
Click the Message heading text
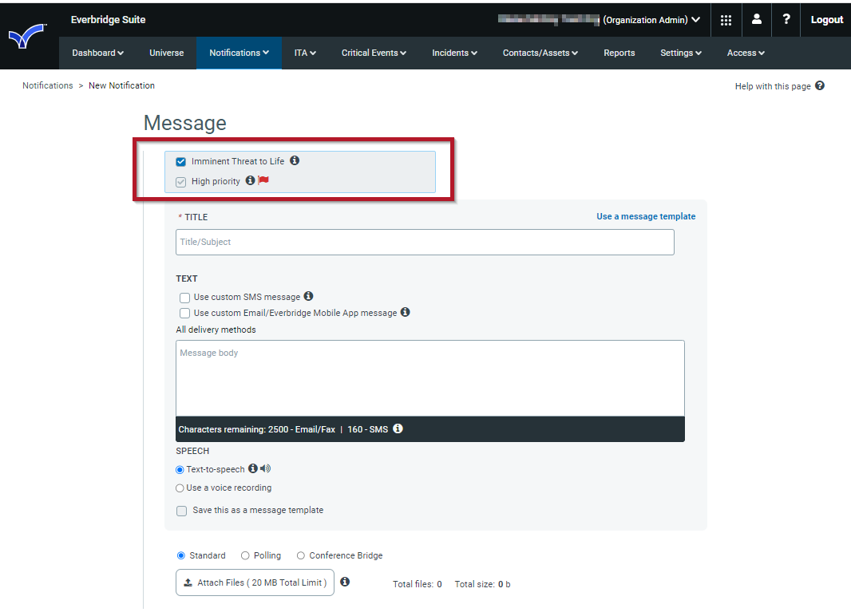point(185,123)
